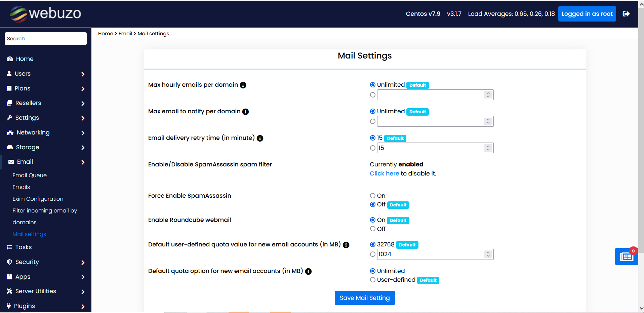The height and width of the screenshot is (313, 644).
Task: Click info icon for Max email to notify
Action: [x=246, y=112]
